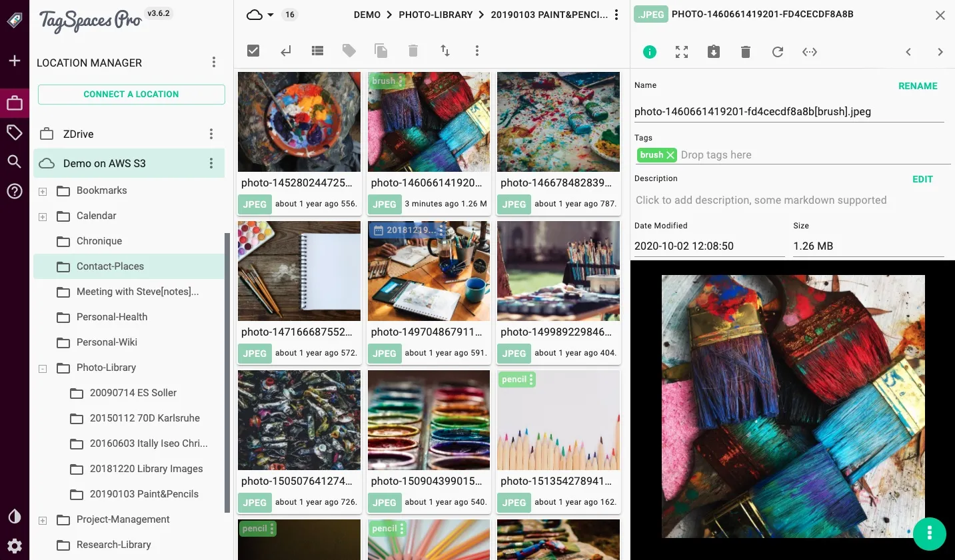Click the description placeholder text area
955x560 pixels.
(761, 200)
